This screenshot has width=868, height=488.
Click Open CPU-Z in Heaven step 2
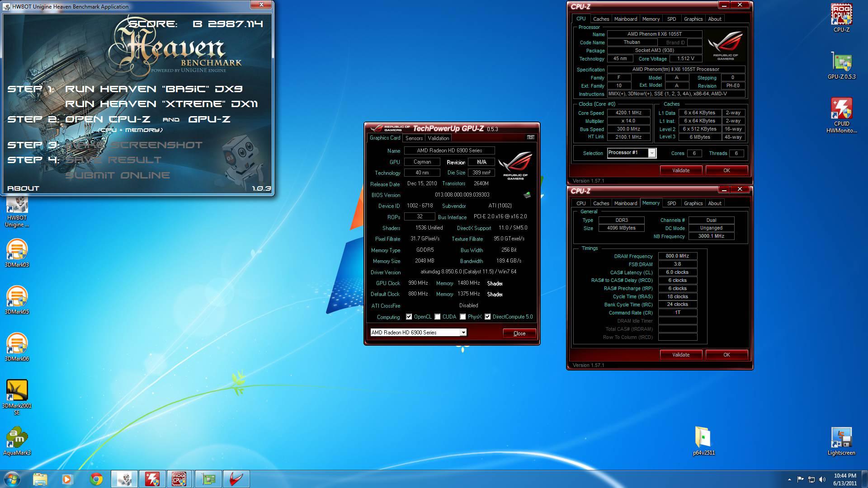point(108,119)
